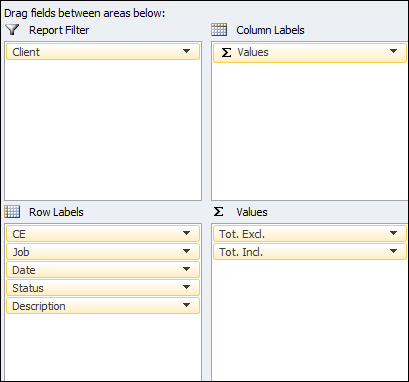Image resolution: width=409 pixels, height=382 pixels.
Task: Click the Row Labels grid icon
Action: tap(12, 212)
